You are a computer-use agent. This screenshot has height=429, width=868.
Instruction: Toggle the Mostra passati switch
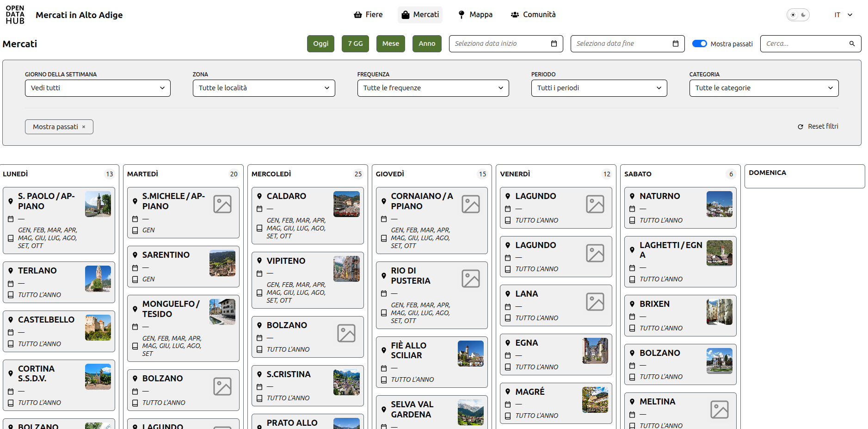coord(699,44)
